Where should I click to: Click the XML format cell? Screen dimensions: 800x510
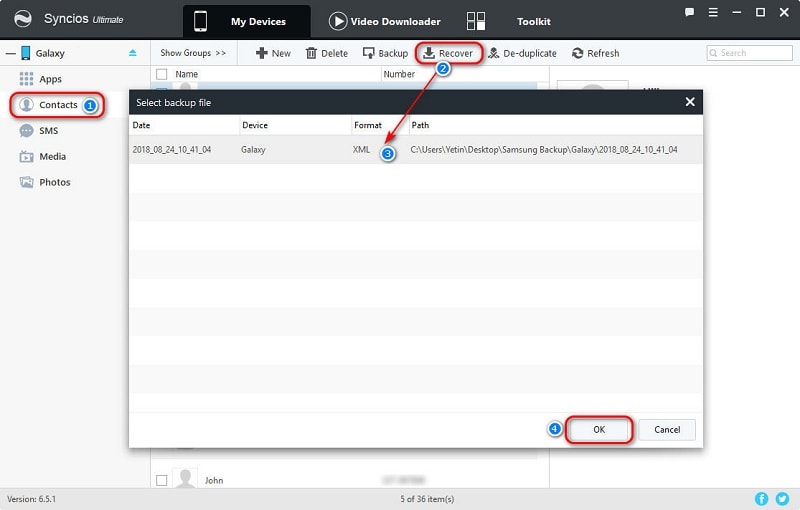(361, 149)
